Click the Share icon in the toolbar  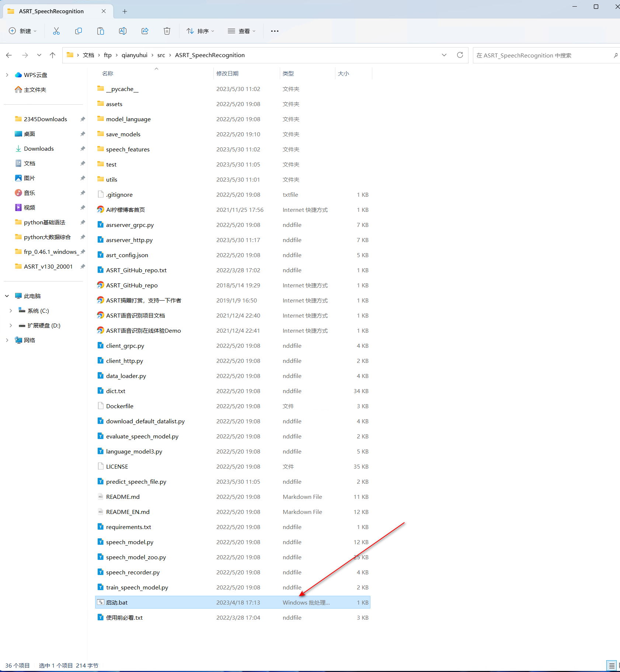click(x=145, y=31)
